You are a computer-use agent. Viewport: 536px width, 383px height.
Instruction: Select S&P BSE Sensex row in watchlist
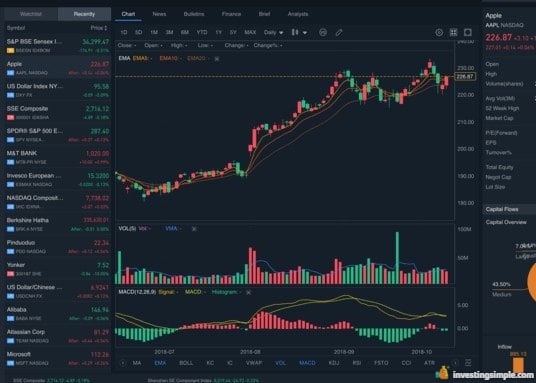coord(57,45)
